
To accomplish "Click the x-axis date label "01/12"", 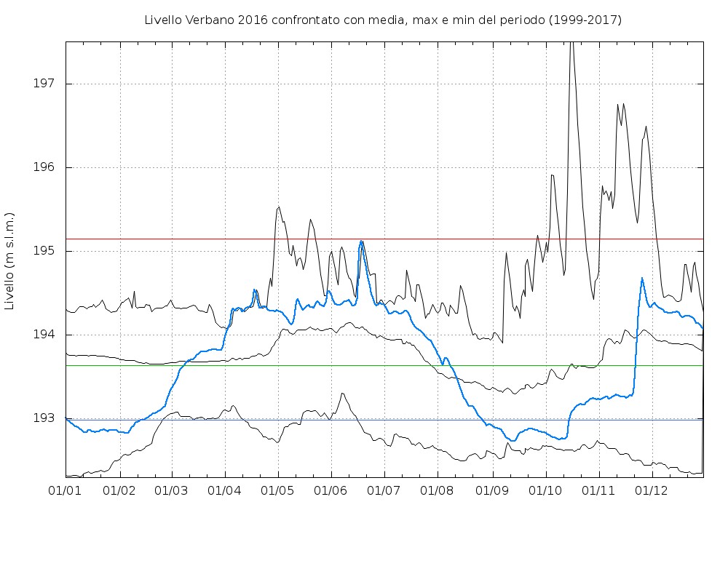I will [652, 490].
